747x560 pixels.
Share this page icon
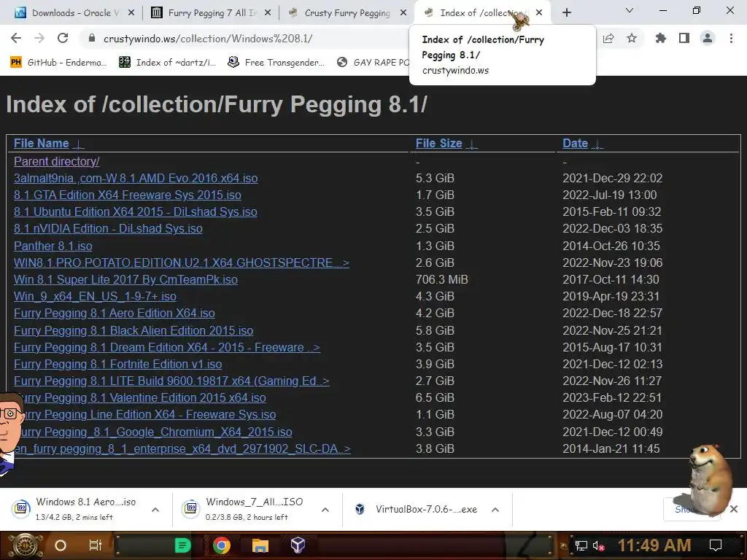608,39
